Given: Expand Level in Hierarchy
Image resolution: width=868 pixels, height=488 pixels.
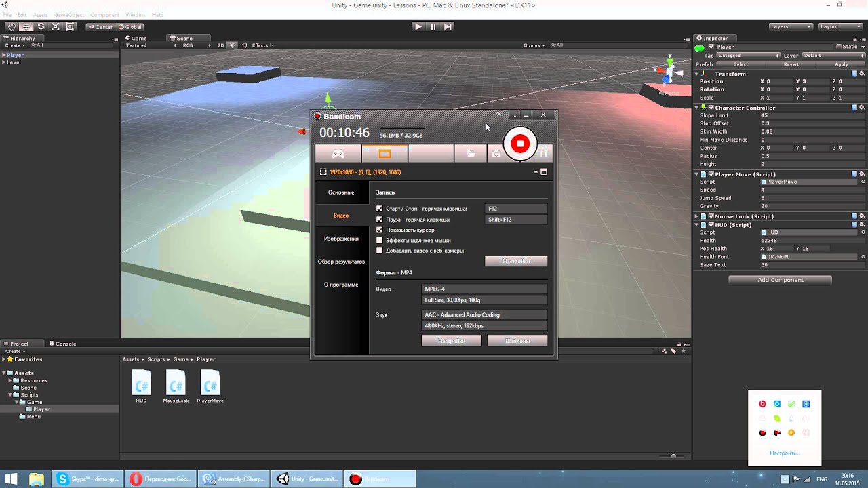Looking at the screenshot, I should [3, 62].
